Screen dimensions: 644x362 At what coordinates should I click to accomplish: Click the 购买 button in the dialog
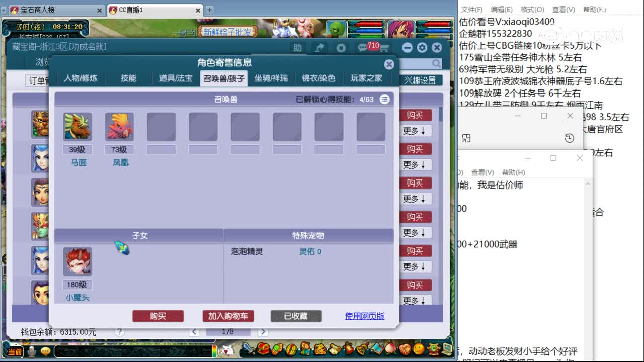pos(158,316)
